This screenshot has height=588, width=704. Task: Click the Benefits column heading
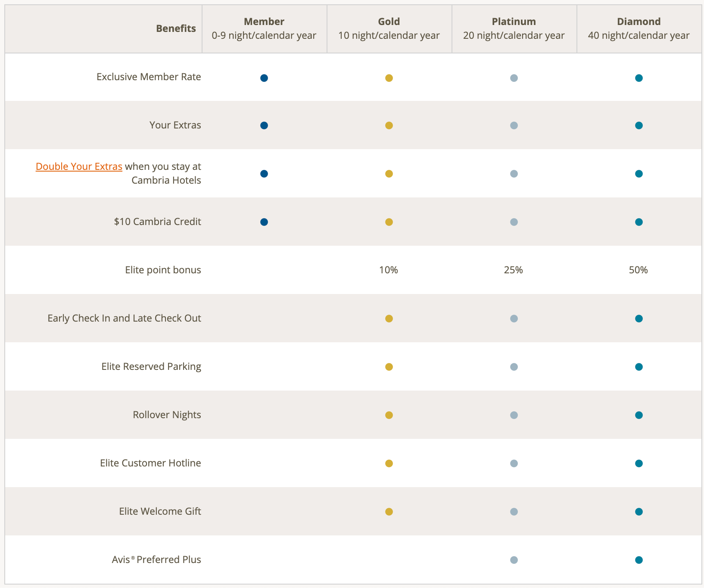pos(176,28)
